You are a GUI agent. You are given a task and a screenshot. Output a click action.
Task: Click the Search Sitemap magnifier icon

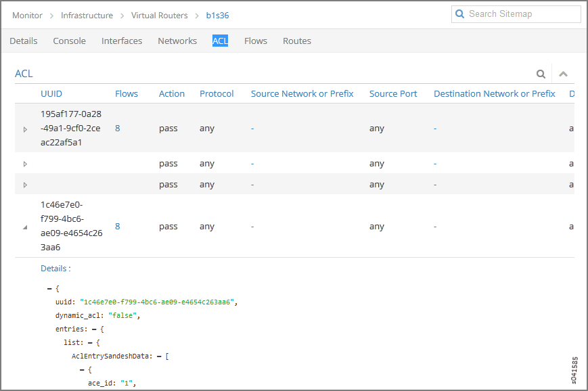pyautogui.click(x=461, y=14)
